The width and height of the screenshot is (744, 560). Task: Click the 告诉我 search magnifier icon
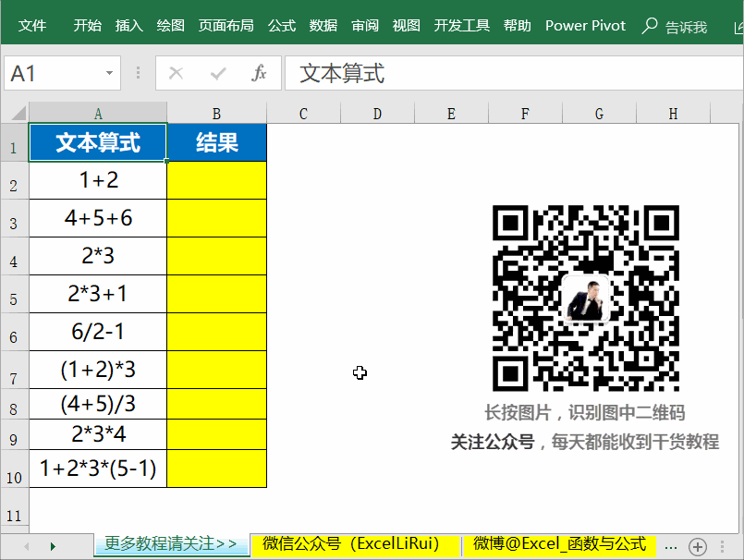pyautogui.click(x=649, y=26)
